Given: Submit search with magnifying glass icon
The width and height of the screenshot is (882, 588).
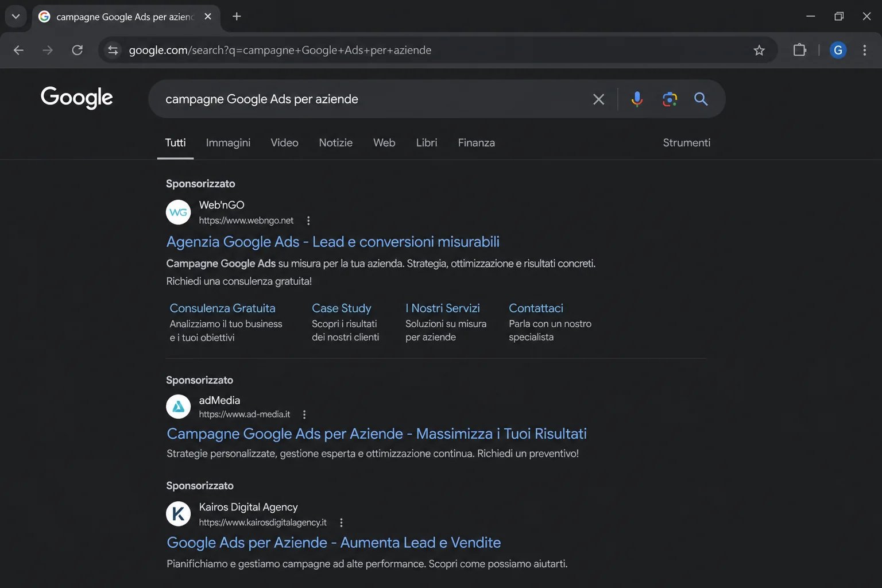Looking at the screenshot, I should (701, 99).
